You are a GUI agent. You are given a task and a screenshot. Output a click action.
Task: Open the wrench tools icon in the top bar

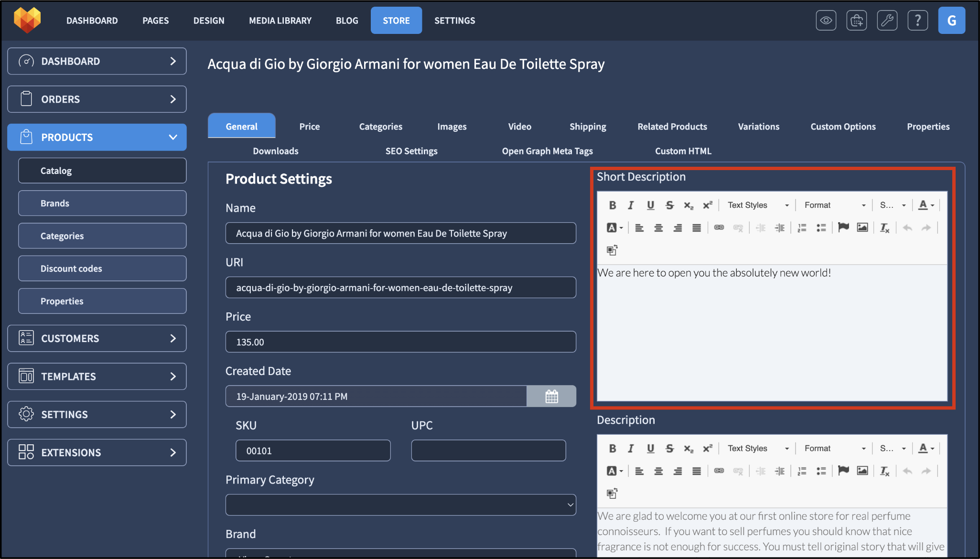pos(887,21)
